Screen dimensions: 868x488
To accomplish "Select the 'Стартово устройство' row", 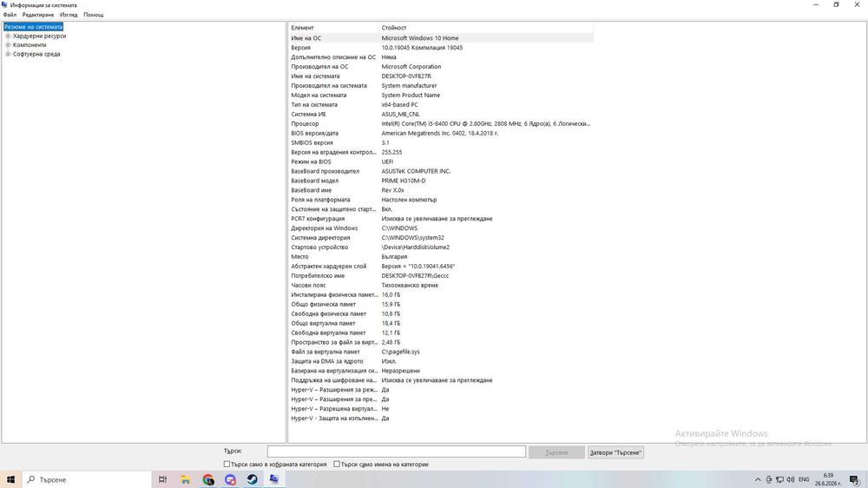I will click(x=441, y=247).
